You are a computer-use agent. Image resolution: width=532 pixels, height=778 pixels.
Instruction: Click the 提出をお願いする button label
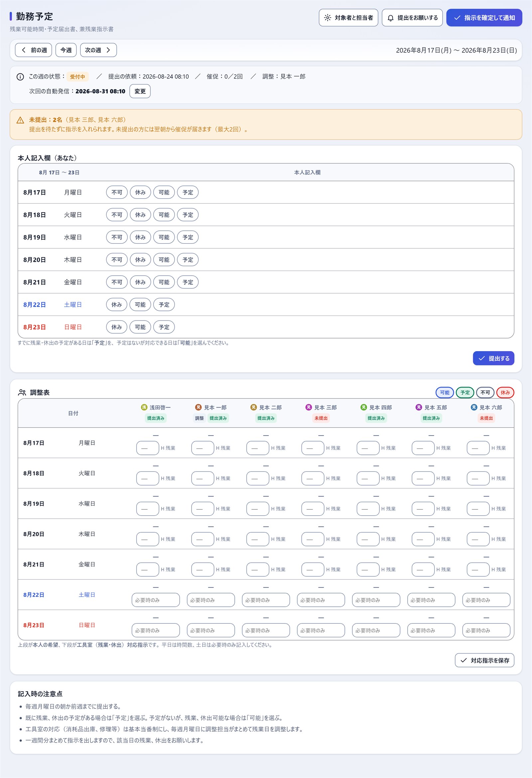pyautogui.click(x=418, y=18)
